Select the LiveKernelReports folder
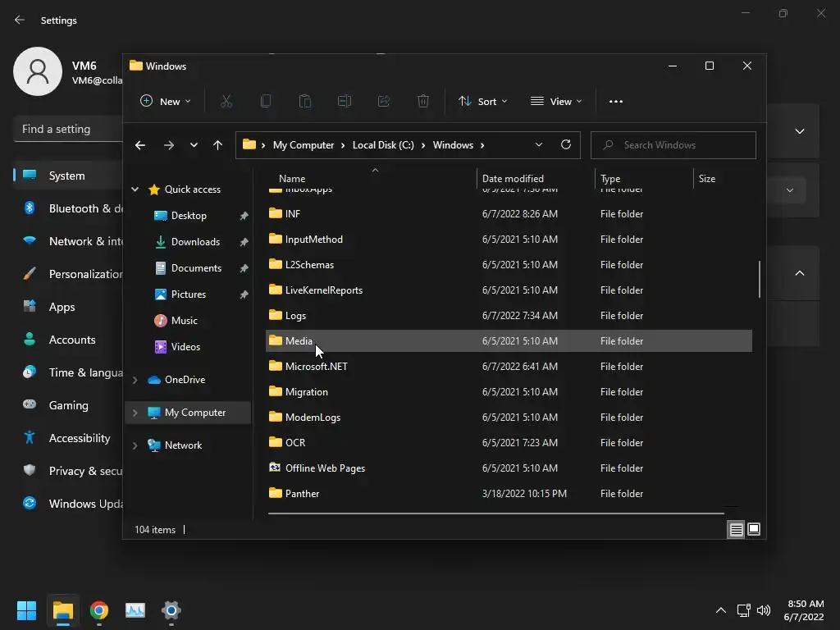The image size is (840, 630). click(x=509, y=290)
